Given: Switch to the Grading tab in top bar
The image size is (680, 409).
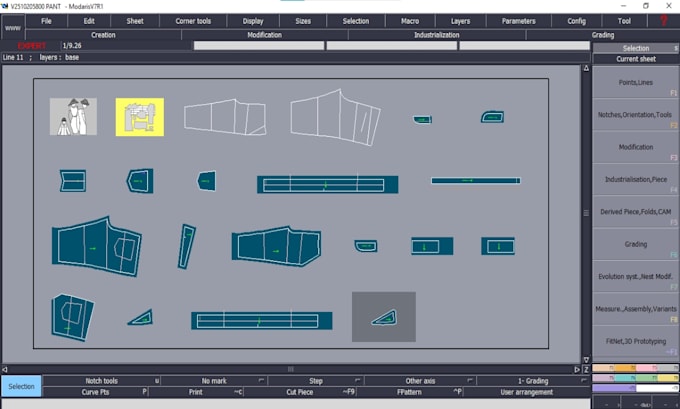Looking at the screenshot, I should pyautogui.click(x=603, y=35).
